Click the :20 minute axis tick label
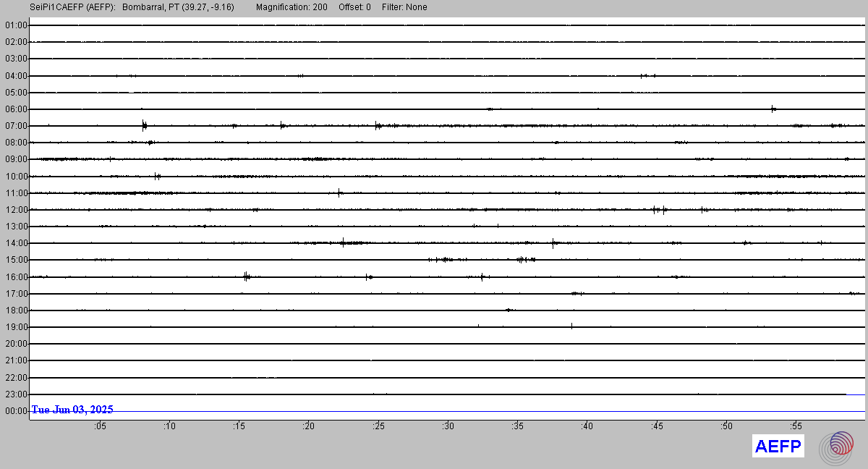The height and width of the screenshot is (469, 868). click(x=308, y=426)
